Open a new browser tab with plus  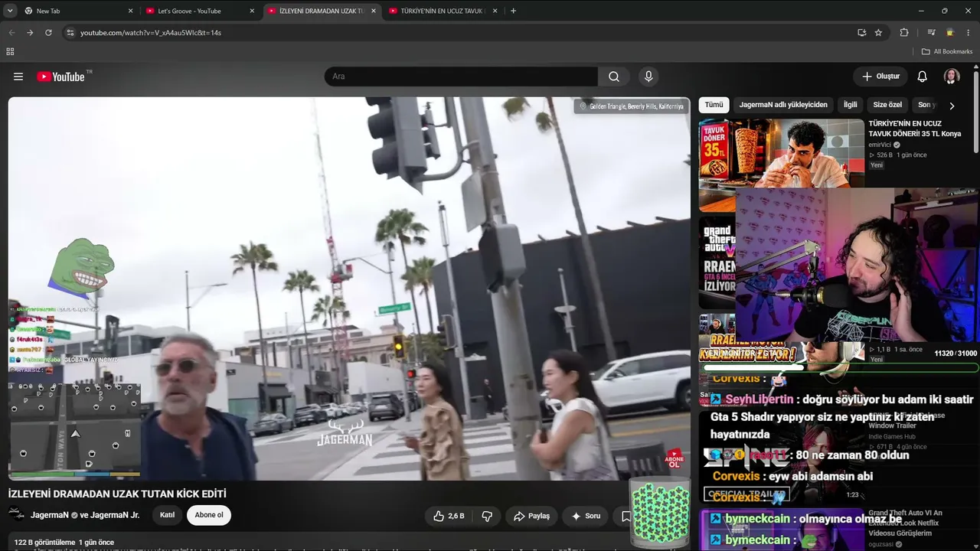click(x=513, y=11)
